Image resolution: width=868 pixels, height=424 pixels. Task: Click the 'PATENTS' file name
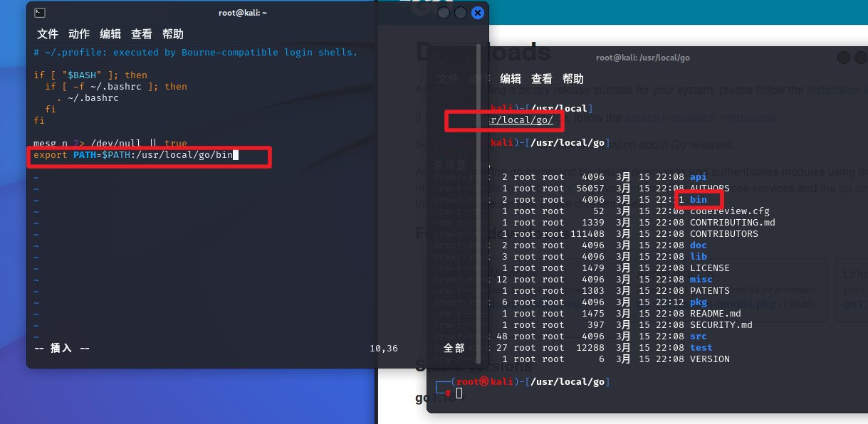(x=710, y=290)
